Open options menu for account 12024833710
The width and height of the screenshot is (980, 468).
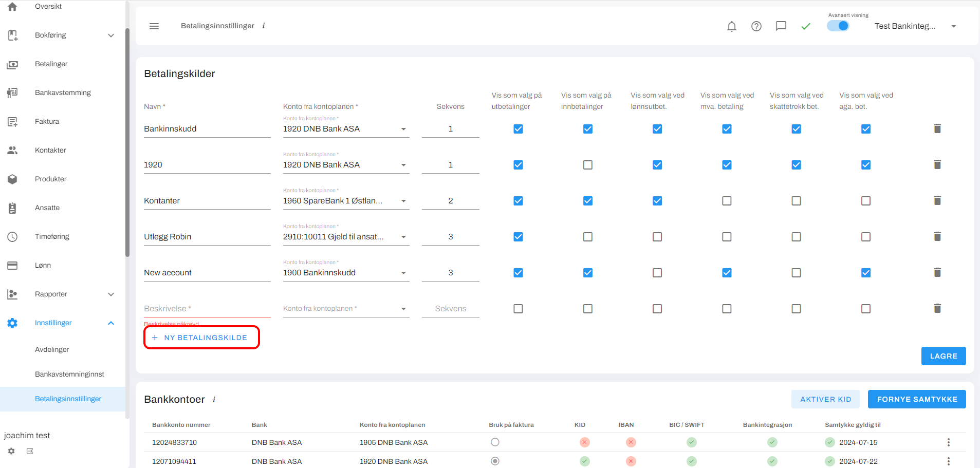click(949, 442)
